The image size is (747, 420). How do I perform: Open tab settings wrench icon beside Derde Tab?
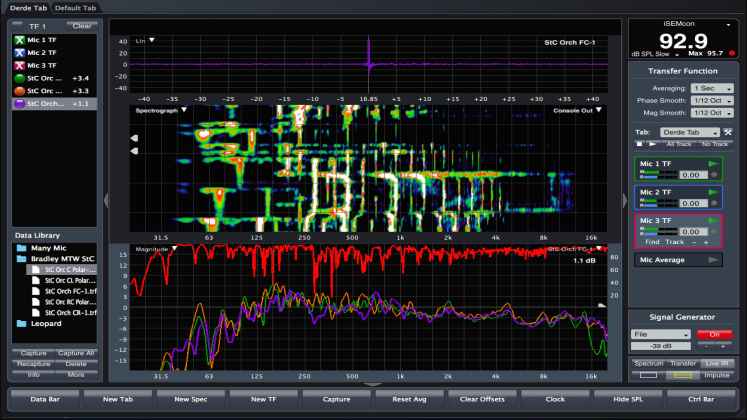click(x=728, y=132)
